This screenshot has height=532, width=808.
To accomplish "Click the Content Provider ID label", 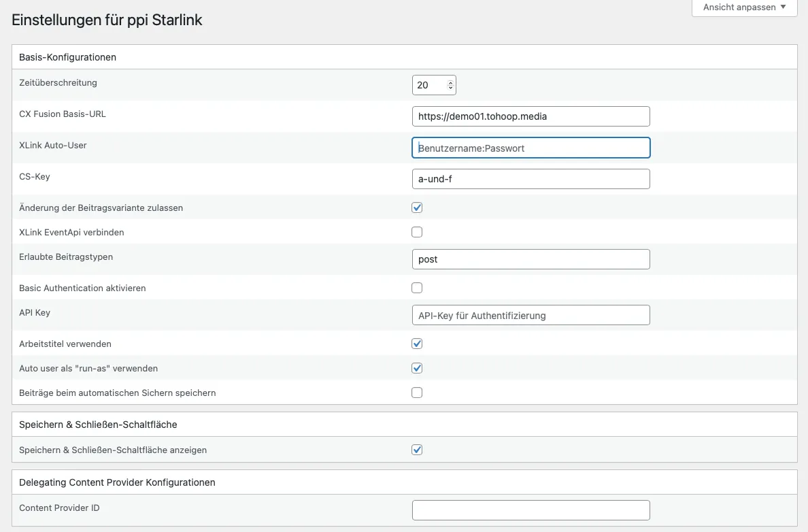I will point(59,508).
